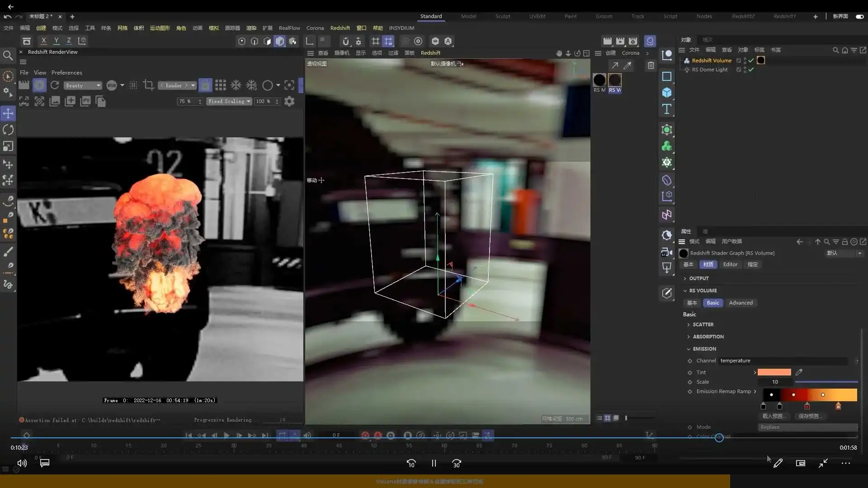Click the Cube primitive icon
Viewport: 868px width, 488px height.
[x=667, y=93]
